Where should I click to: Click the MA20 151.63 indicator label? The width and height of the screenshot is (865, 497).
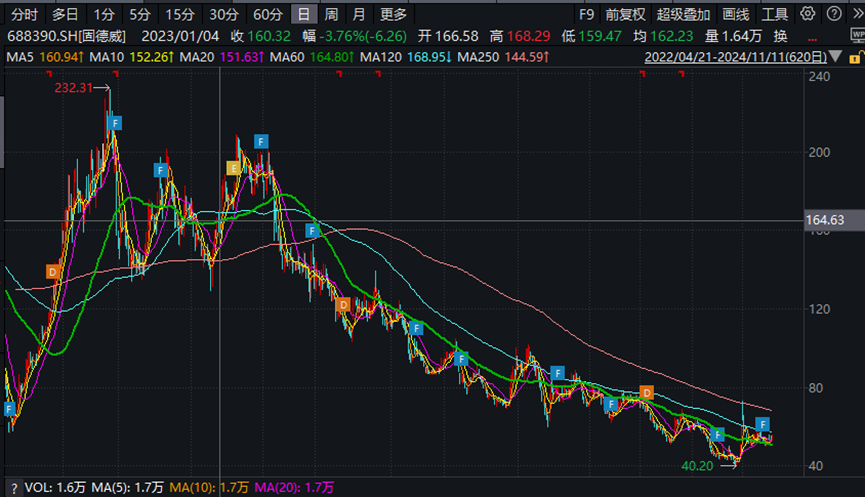pyautogui.click(x=222, y=57)
